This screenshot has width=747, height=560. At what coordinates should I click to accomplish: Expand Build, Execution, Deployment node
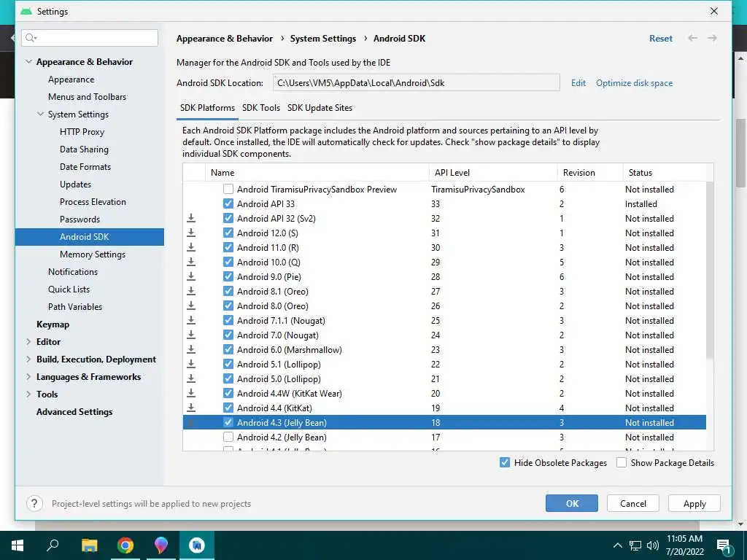point(28,359)
